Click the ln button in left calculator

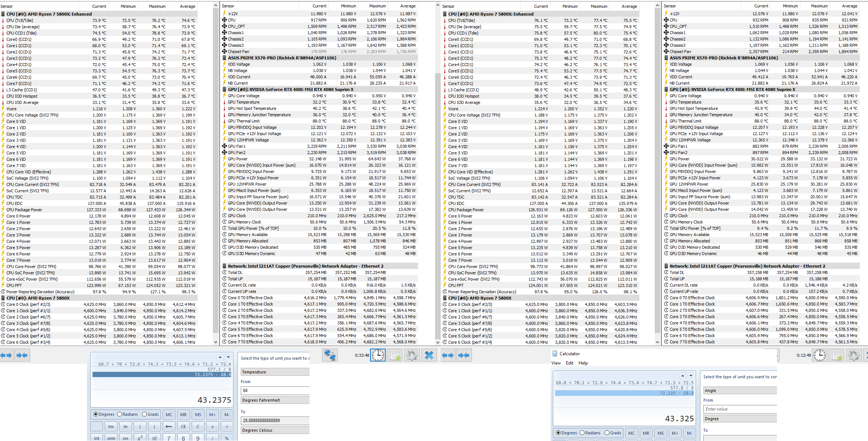[126, 427]
